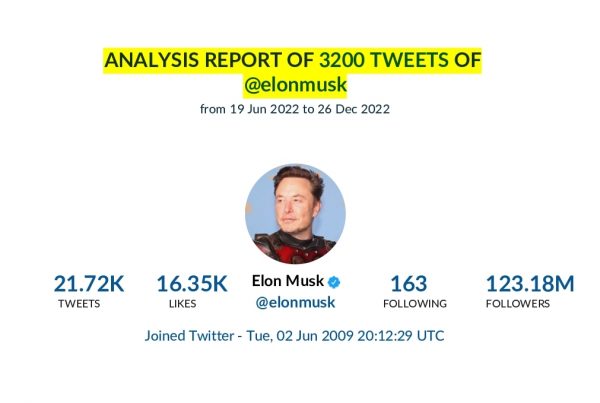Screen dimensions: 600x403
Task: Click the 20:12:29 UTC join time
Action: click(x=401, y=336)
